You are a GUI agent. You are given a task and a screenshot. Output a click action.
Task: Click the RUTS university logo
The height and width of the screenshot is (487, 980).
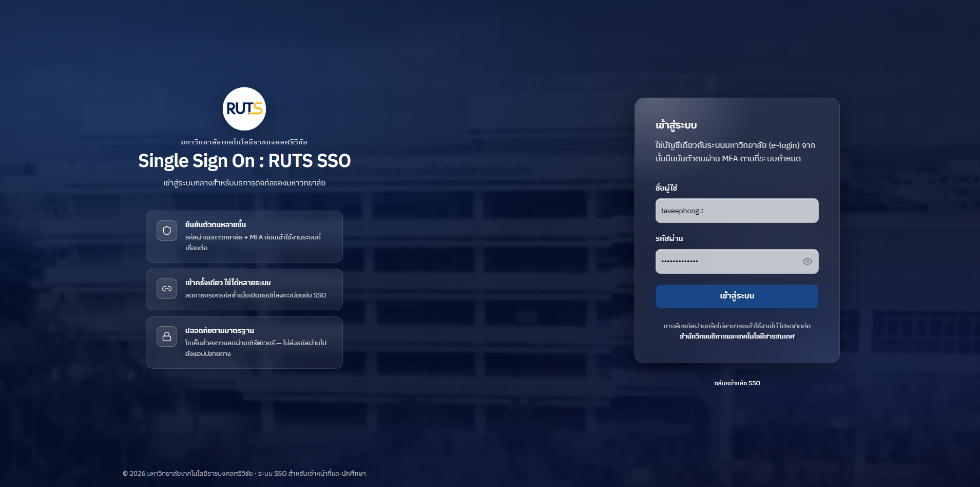click(244, 109)
